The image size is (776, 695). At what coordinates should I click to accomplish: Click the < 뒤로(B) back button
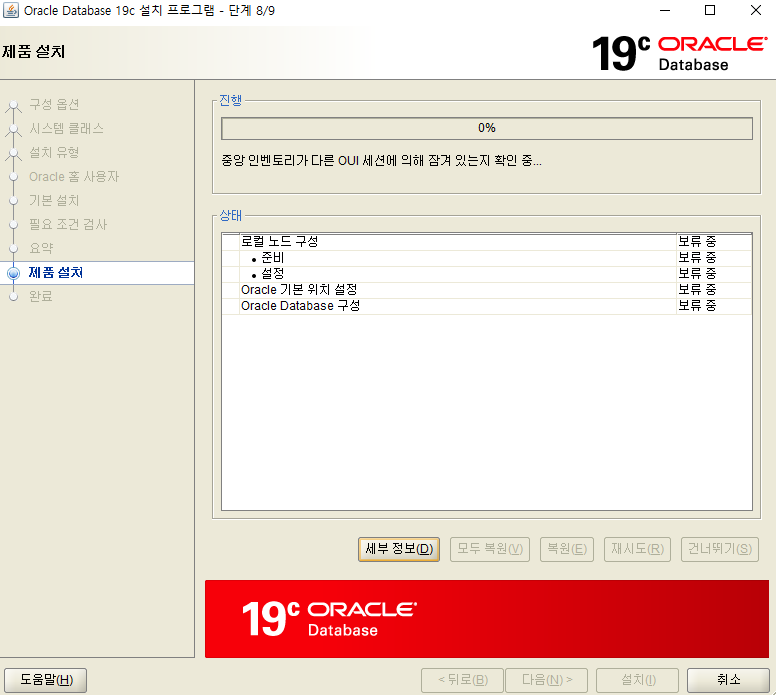(x=462, y=680)
